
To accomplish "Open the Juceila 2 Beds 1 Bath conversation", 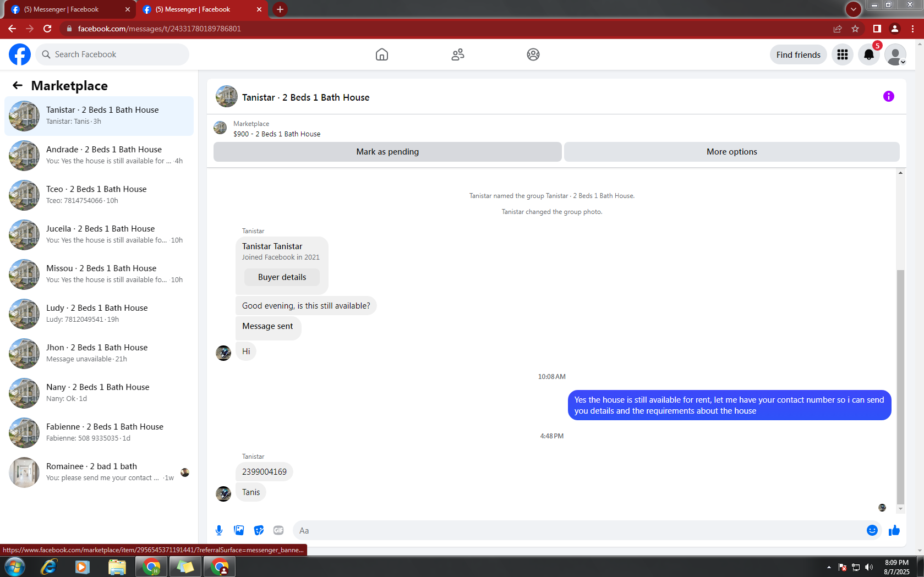I will [99, 235].
